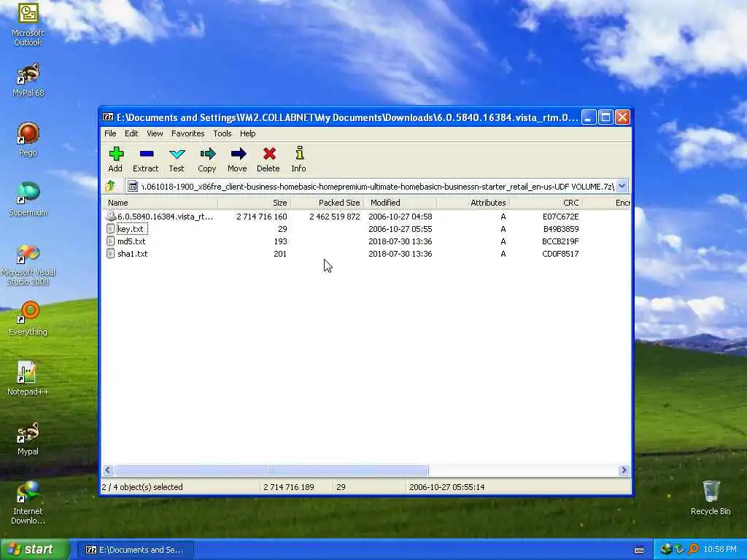
Task: Open Microsoft Outlook desktop icon
Action: 28,25
